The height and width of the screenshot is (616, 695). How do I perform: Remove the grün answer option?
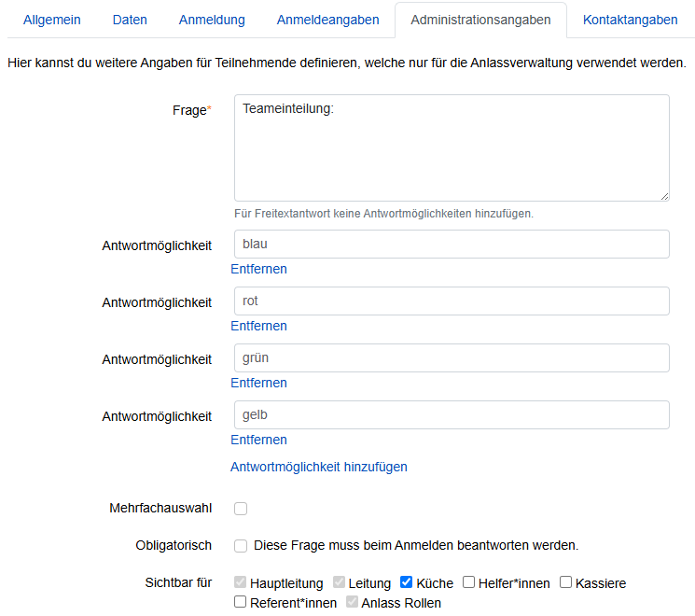(258, 383)
